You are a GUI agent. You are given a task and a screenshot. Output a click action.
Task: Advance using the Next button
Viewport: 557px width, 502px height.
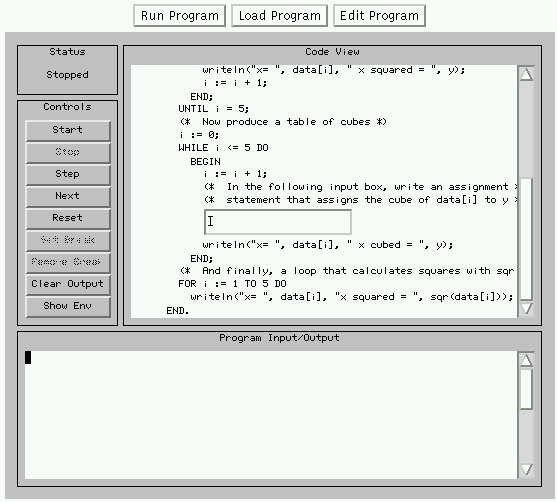[x=68, y=196]
